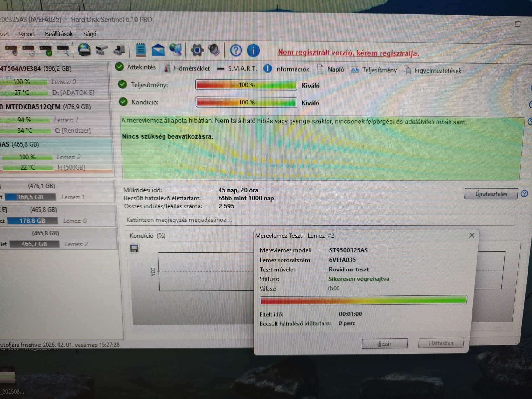Click the green check icon beside Kondíció:

(x=123, y=102)
